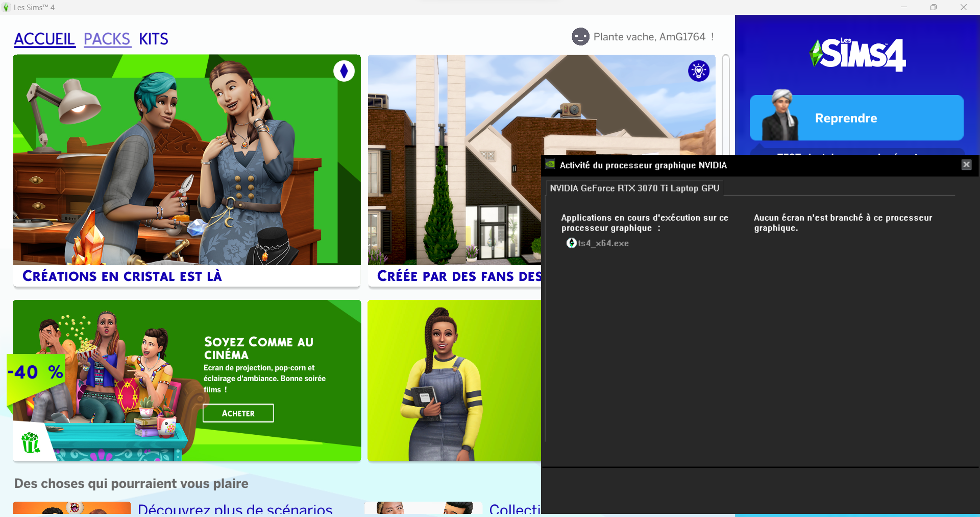Click 'Créations en cristal est là' title
This screenshot has height=517, width=980.
pyautogui.click(x=122, y=276)
